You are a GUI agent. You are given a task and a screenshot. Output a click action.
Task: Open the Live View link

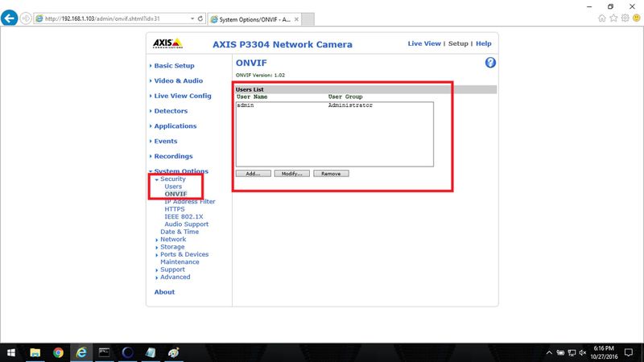[424, 43]
